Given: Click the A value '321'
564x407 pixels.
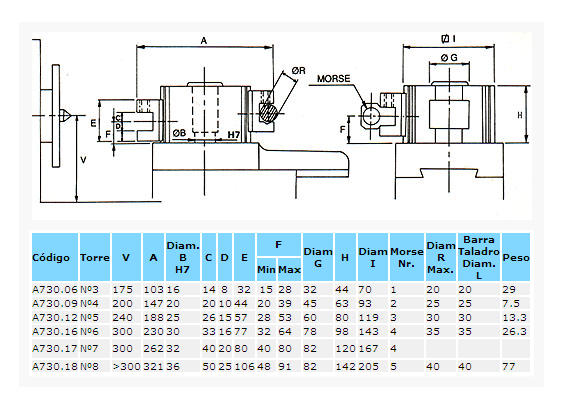Looking at the screenshot, I should [x=154, y=366].
